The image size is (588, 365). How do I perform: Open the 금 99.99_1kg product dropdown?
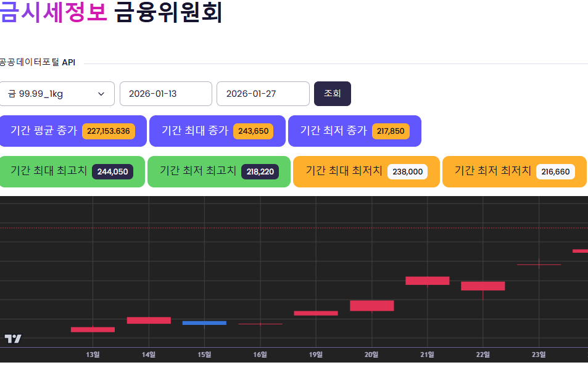57,93
